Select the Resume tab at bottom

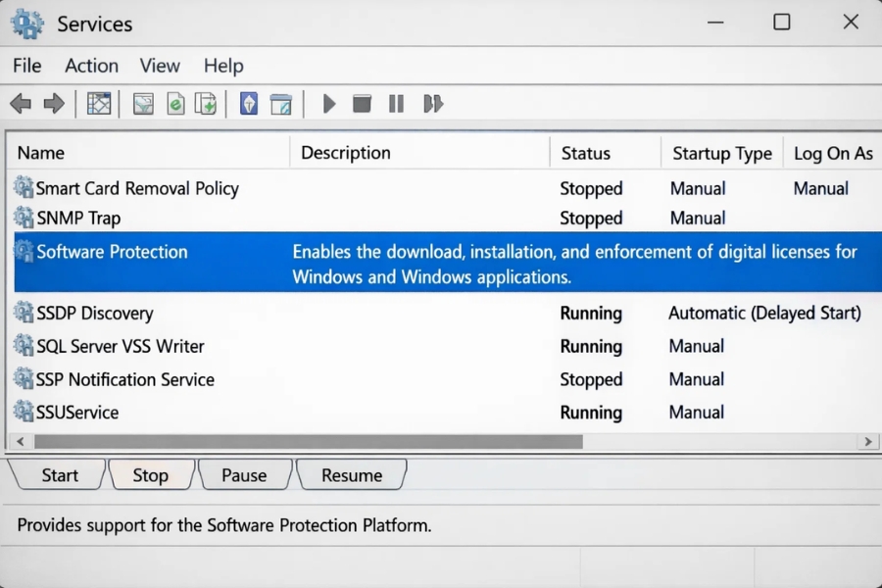pos(352,475)
